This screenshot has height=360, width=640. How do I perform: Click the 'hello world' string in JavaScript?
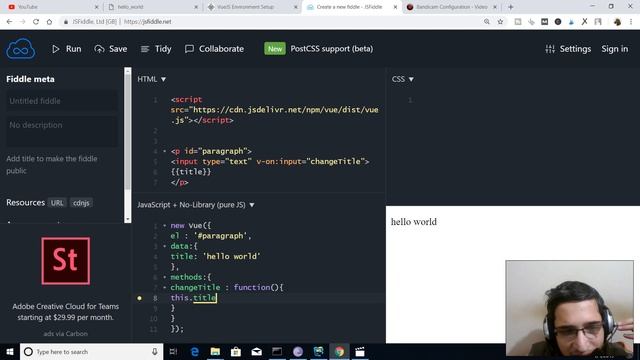pyautogui.click(x=231, y=256)
